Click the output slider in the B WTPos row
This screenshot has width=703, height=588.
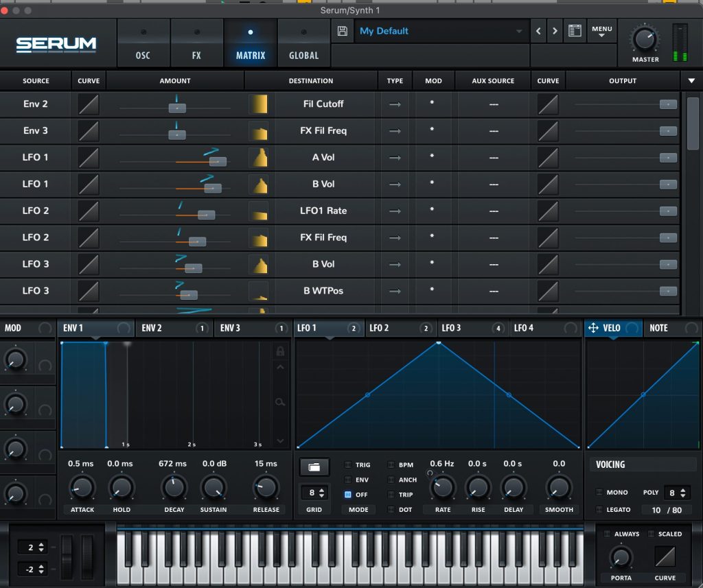(668, 292)
